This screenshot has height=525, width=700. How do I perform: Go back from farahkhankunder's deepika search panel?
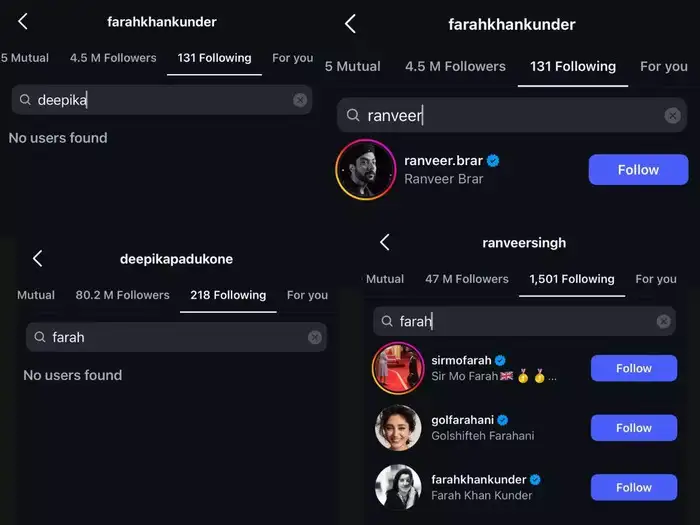(23, 21)
